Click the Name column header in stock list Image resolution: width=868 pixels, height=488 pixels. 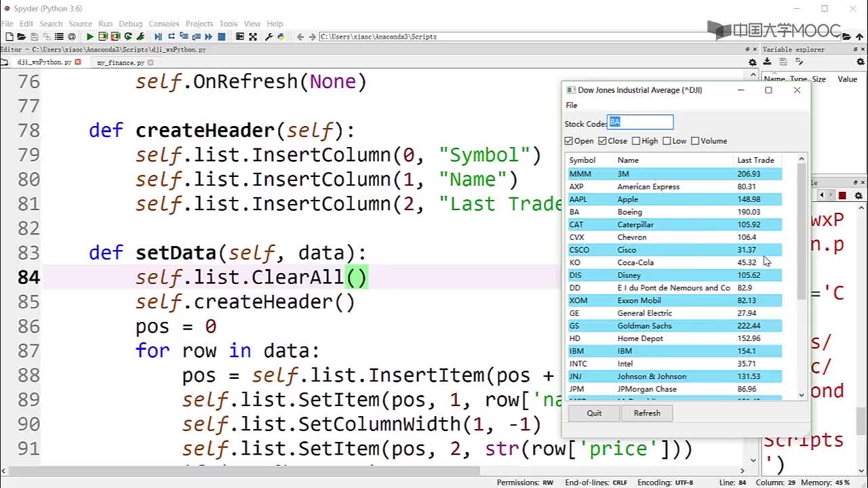coord(675,160)
